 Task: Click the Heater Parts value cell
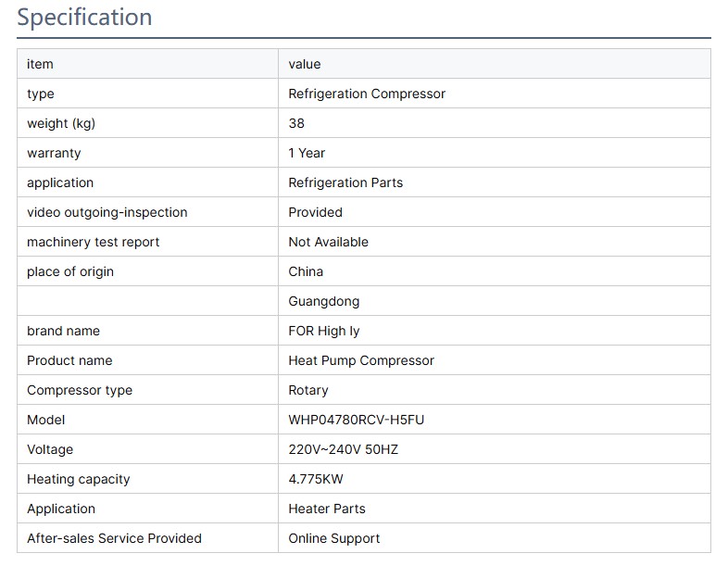tap(327, 509)
